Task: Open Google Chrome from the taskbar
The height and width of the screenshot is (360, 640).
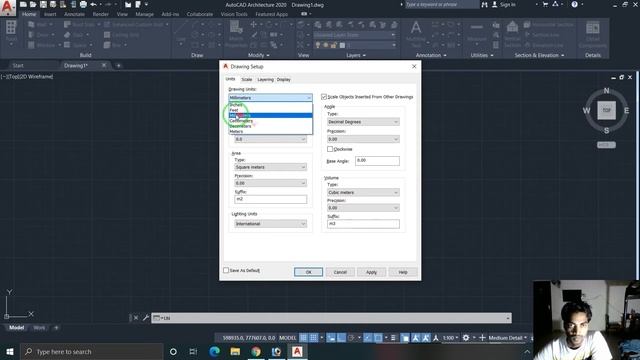Action: [256, 351]
